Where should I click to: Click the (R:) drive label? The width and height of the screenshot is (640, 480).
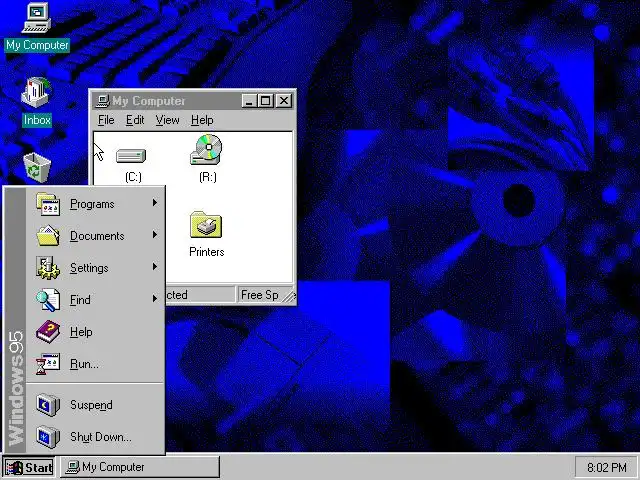208,177
